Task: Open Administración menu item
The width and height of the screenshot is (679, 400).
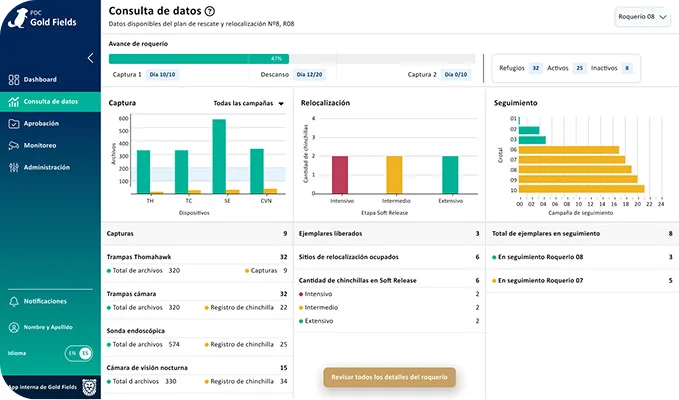Action: click(x=50, y=168)
